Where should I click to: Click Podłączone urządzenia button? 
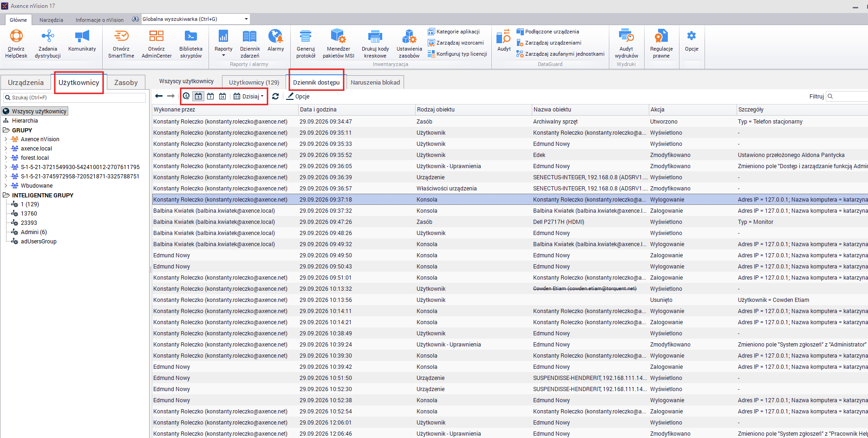(548, 32)
